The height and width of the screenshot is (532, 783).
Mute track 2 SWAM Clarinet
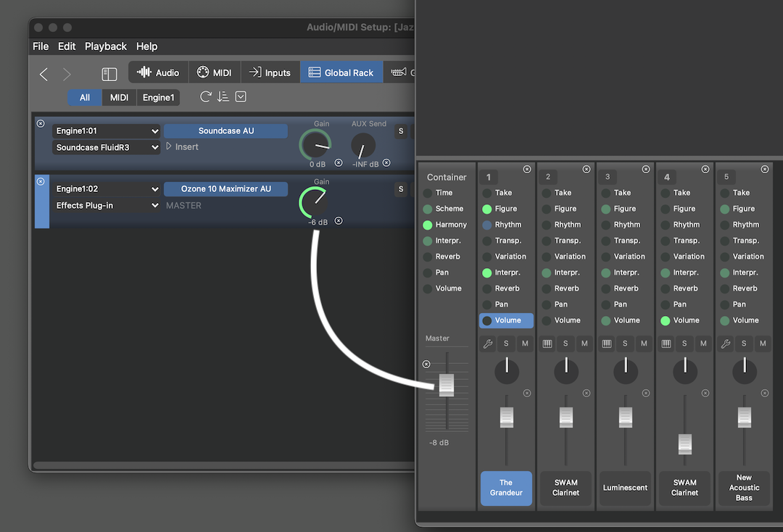pyautogui.click(x=584, y=344)
